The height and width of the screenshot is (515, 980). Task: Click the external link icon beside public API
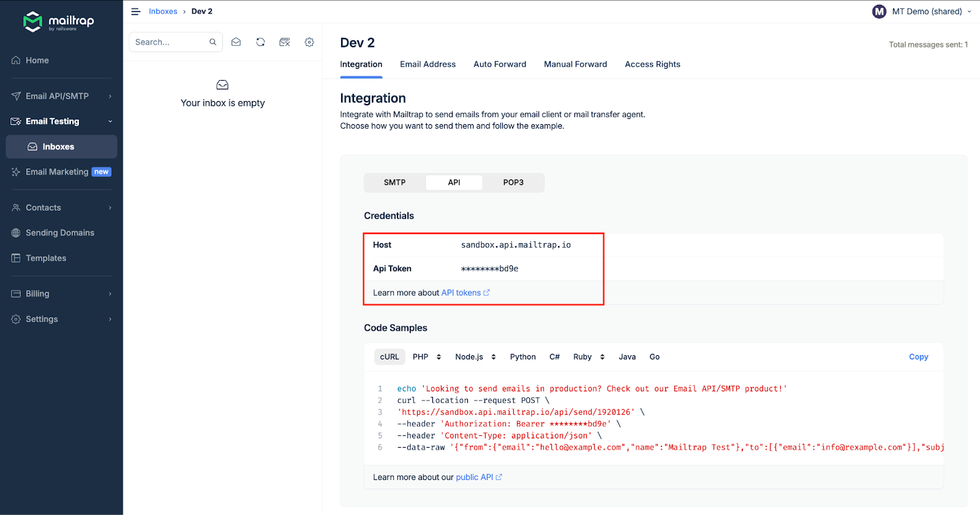click(x=499, y=477)
